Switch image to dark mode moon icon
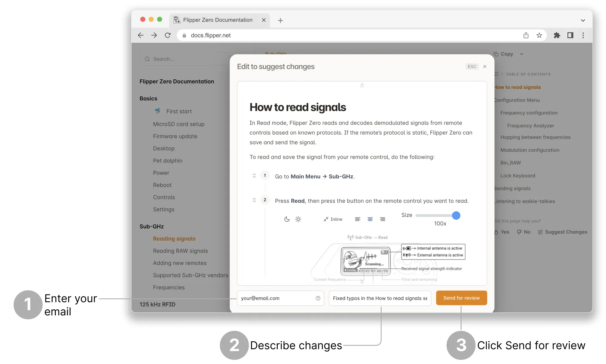The width and height of the screenshot is (606, 364). coord(287,219)
